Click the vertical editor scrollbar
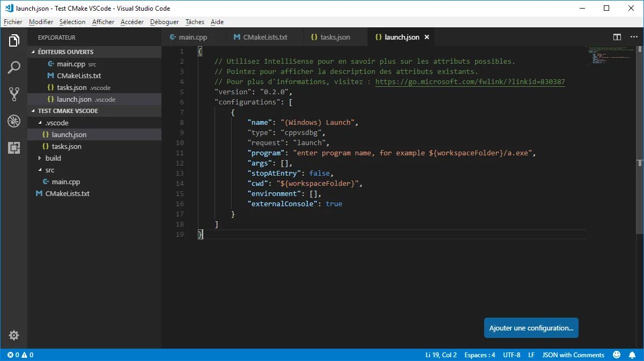Screen dimensions: 644x361 [640, 139]
